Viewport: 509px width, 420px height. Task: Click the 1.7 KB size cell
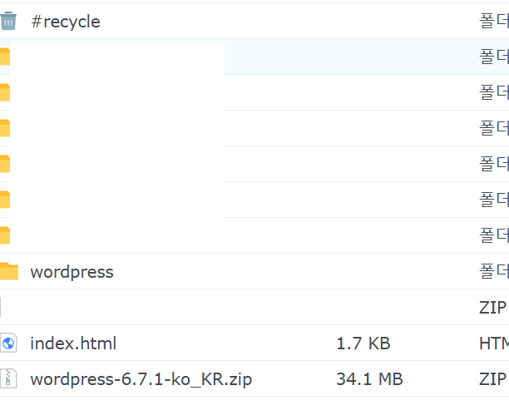click(x=363, y=343)
